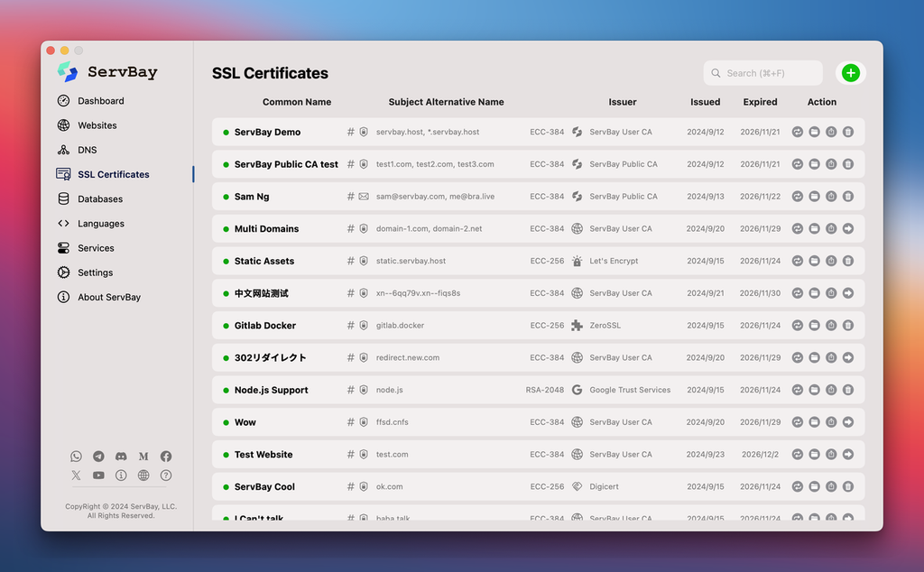The width and height of the screenshot is (924, 572).
Task: Open the Discord link icon
Action: click(x=121, y=456)
